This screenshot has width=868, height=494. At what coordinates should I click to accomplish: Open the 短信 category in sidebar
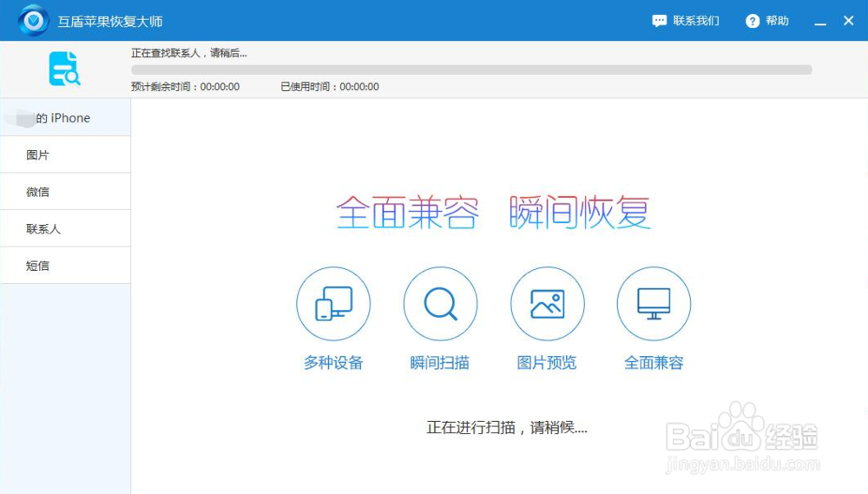pyautogui.click(x=65, y=266)
